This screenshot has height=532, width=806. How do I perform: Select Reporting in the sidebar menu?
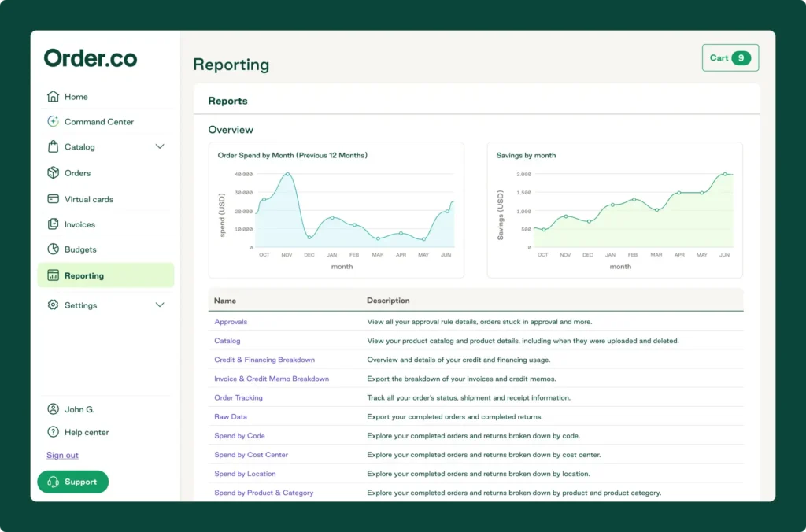coord(84,276)
